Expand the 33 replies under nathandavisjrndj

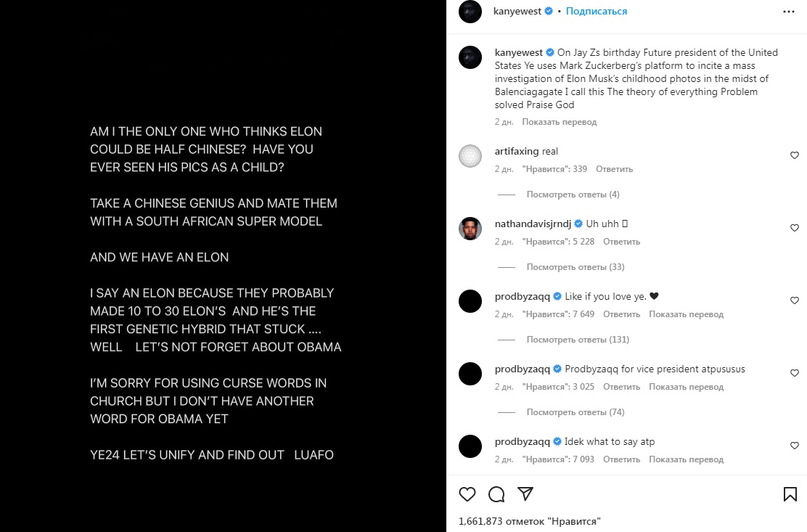click(x=575, y=267)
